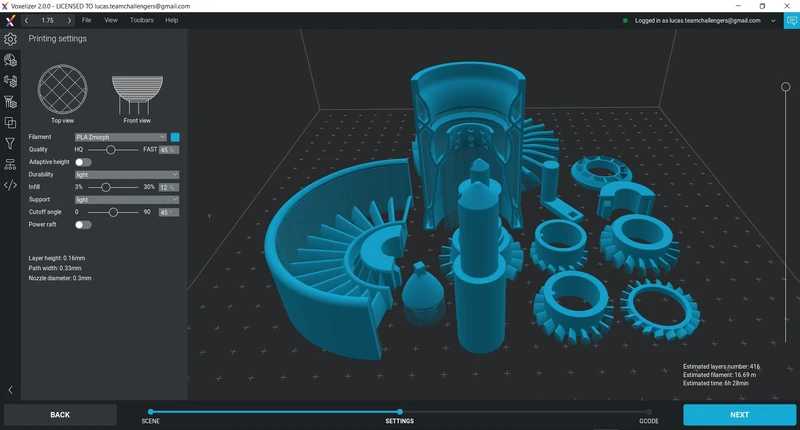The image size is (800, 430).
Task: Click the blue filament color swatch
Action: pos(175,137)
